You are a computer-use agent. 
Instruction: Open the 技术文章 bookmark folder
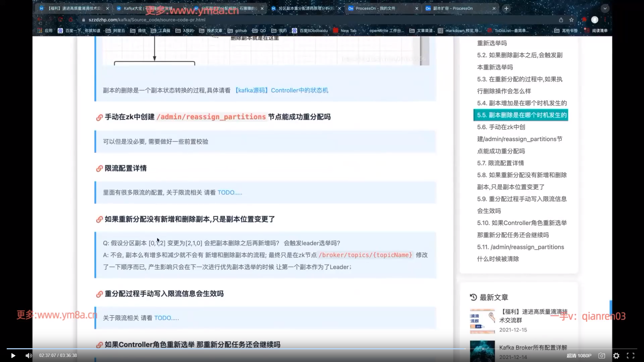[x=211, y=31]
